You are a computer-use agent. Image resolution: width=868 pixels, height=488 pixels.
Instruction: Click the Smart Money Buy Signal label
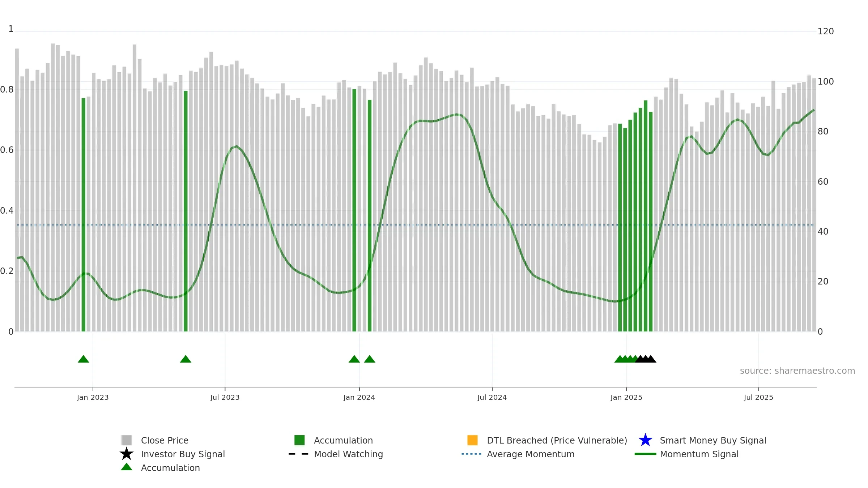(x=713, y=440)
